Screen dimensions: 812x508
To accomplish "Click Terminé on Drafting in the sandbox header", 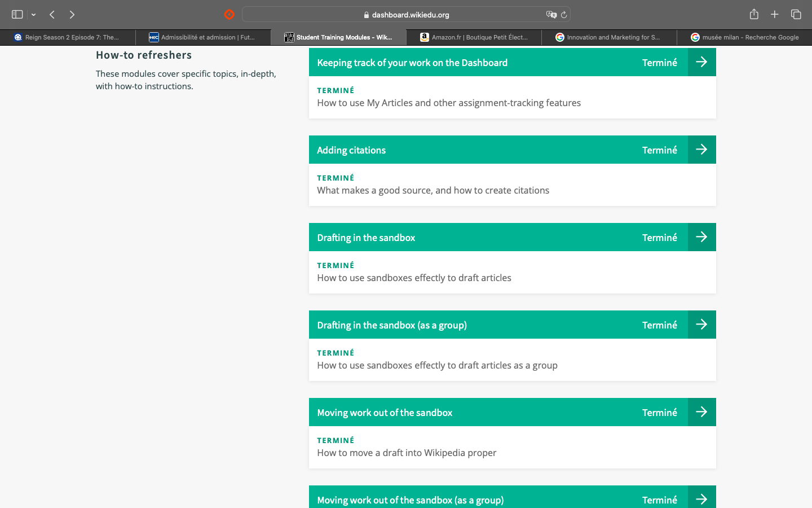I will click(x=659, y=238).
